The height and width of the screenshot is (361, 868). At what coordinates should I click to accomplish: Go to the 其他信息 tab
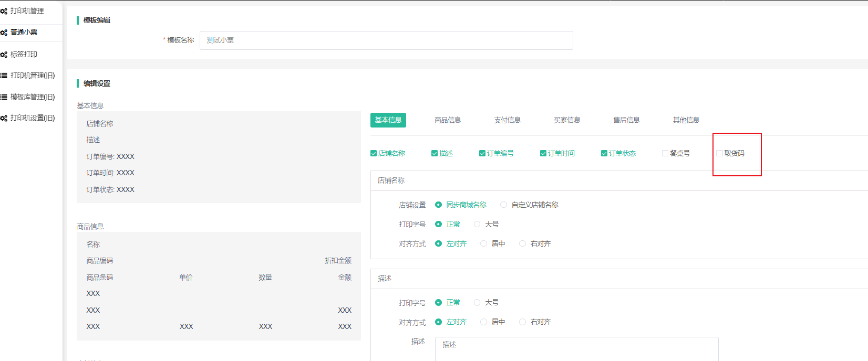686,120
